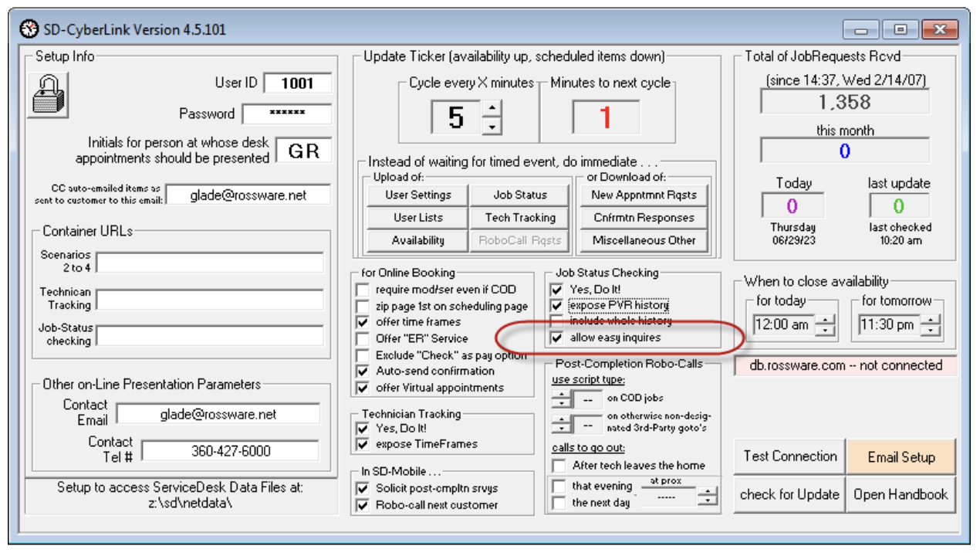Viewport: 980px width, 553px height.
Task: Download New Appntmnt Rqsts now
Action: coord(644,195)
